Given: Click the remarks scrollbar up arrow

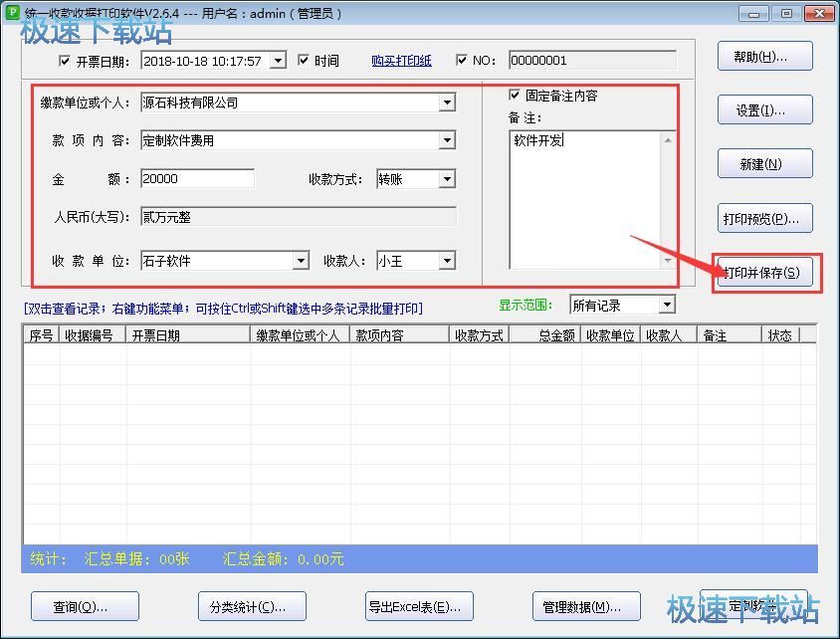Looking at the screenshot, I should (668, 140).
